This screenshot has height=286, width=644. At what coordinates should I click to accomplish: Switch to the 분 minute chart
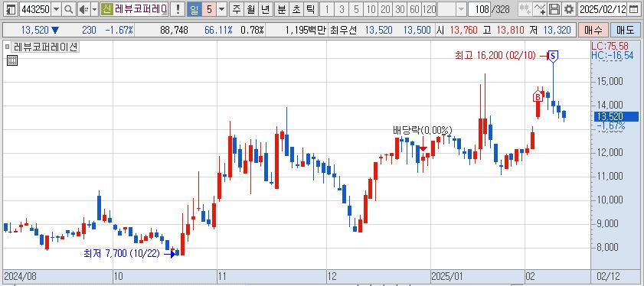[x=281, y=9]
